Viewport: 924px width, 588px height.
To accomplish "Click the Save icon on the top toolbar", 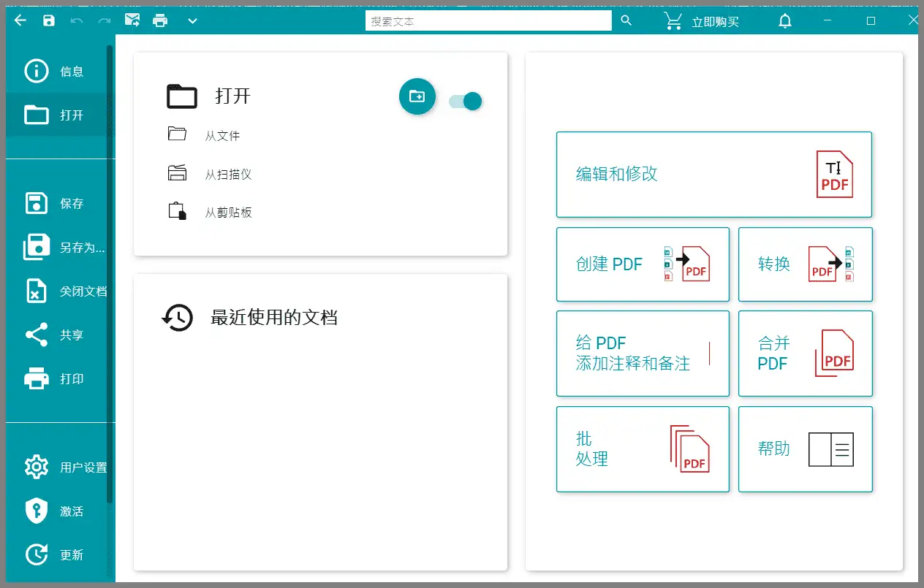I will (49, 20).
